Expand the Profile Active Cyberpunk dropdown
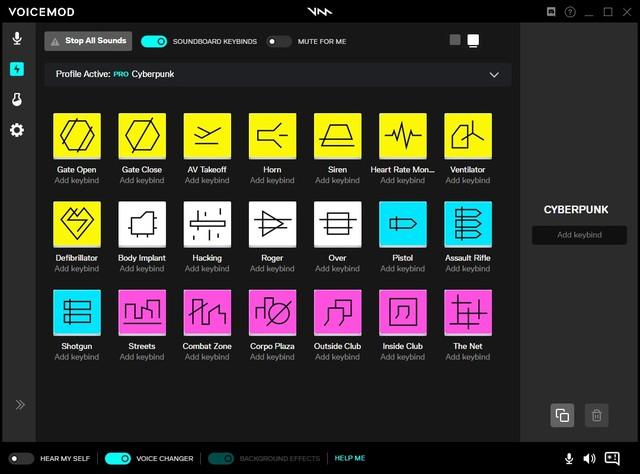The height and width of the screenshot is (474, 640). [493, 74]
